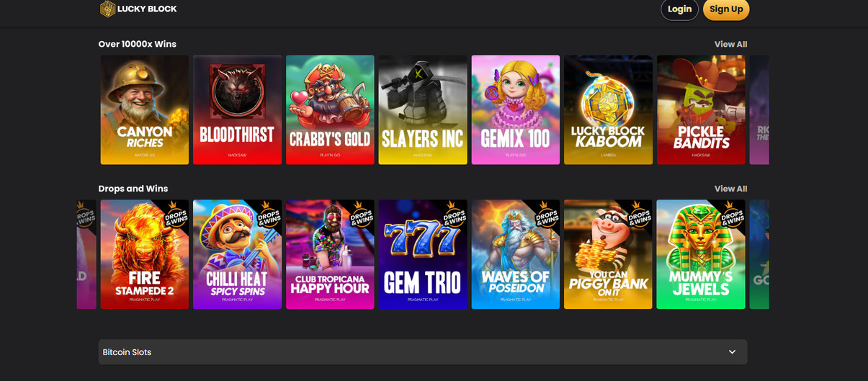The height and width of the screenshot is (381, 868).
Task: Open Fire Stampede 2 game
Action: click(x=145, y=254)
